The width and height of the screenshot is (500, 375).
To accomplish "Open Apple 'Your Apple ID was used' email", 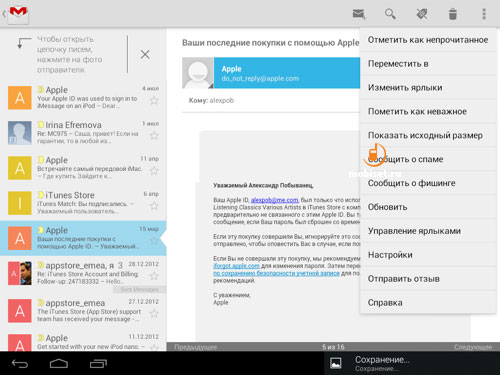I will coord(83,98).
